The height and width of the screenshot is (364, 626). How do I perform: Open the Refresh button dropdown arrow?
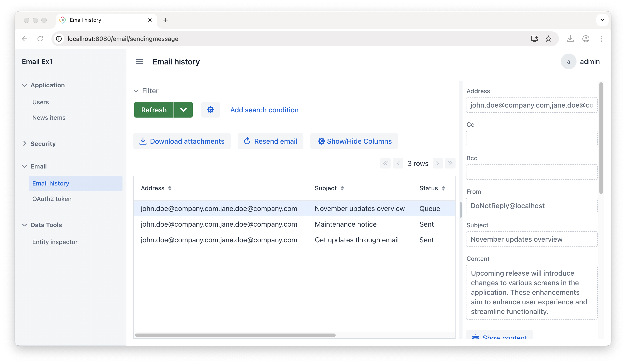click(x=183, y=110)
